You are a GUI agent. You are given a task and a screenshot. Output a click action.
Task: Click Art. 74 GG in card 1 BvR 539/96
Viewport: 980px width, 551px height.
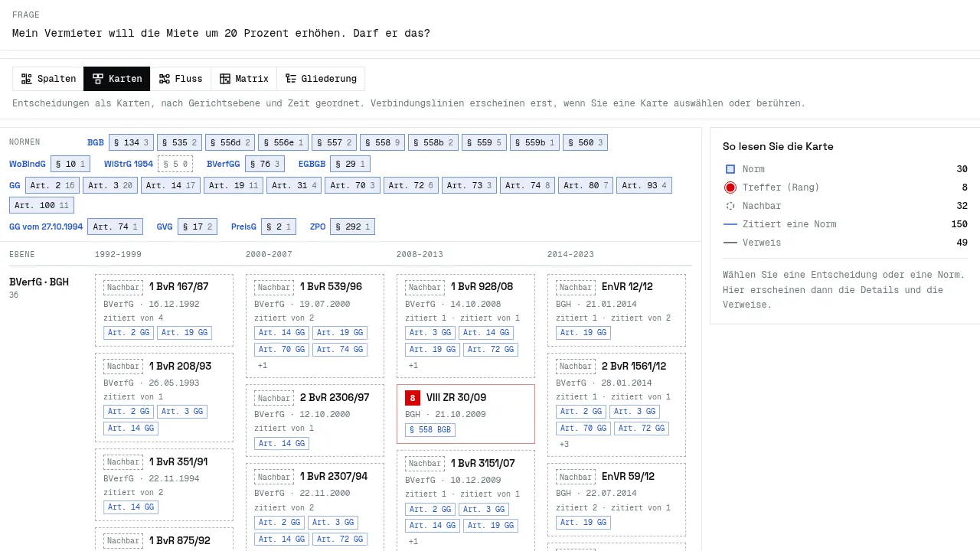click(x=340, y=350)
